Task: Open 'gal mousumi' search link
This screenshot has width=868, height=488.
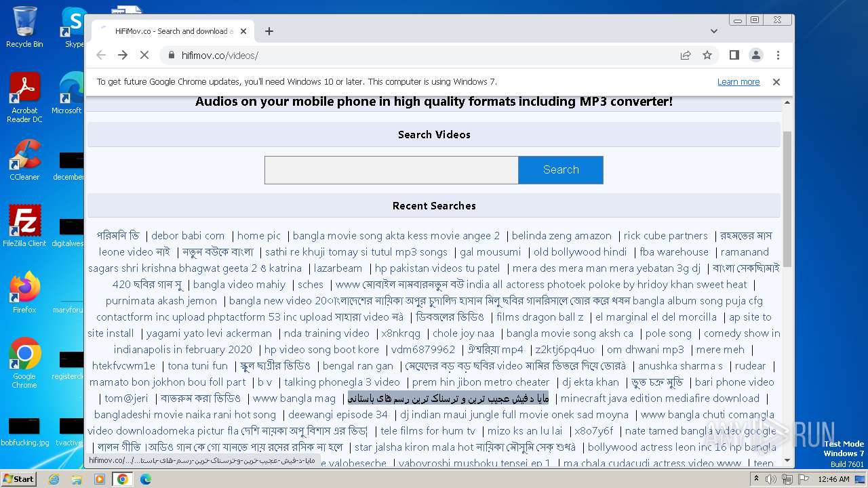Action: point(490,252)
